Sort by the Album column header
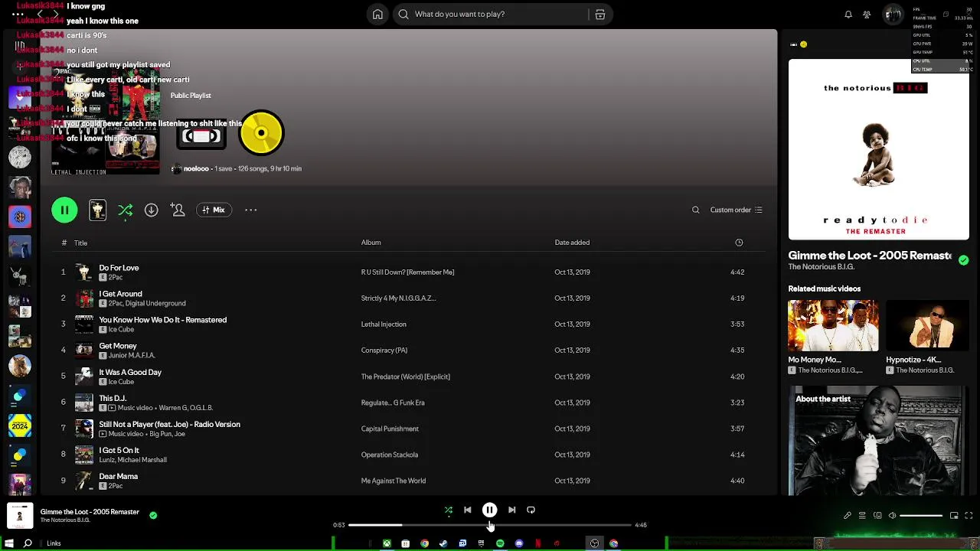980x551 pixels. tap(371, 243)
